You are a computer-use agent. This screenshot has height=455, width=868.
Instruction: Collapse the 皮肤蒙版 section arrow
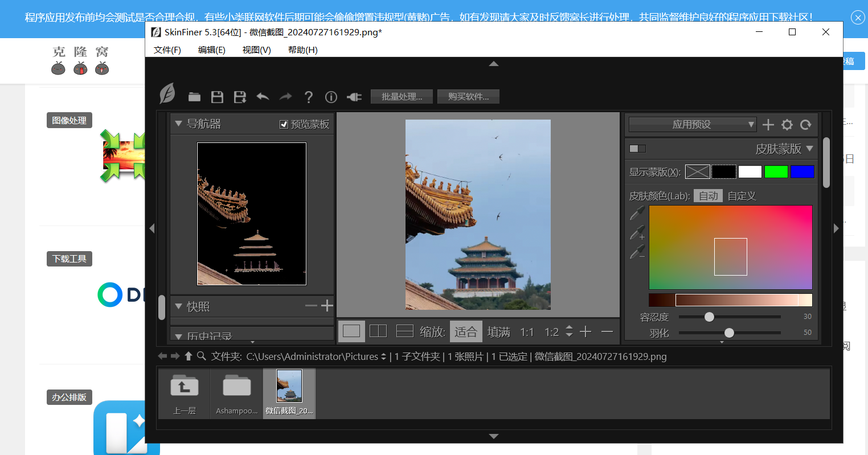click(x=810, y=149)
